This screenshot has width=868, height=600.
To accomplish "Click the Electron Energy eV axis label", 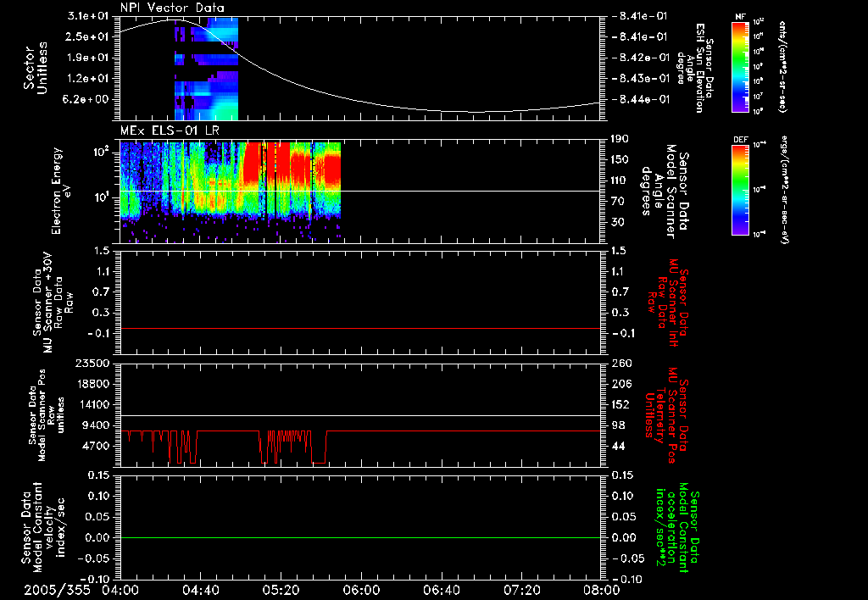I will 62,191.
